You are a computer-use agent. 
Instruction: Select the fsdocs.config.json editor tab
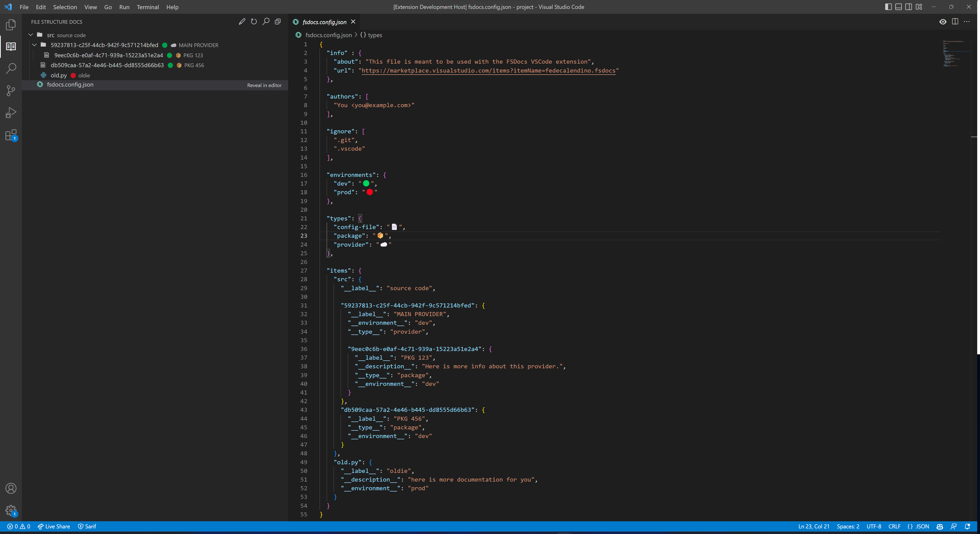[324, 22]
